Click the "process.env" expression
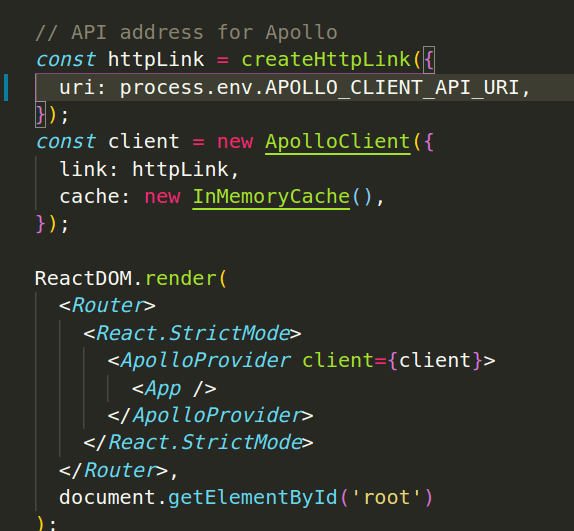Viewport: 574px width, 531px height. point(186,88)
